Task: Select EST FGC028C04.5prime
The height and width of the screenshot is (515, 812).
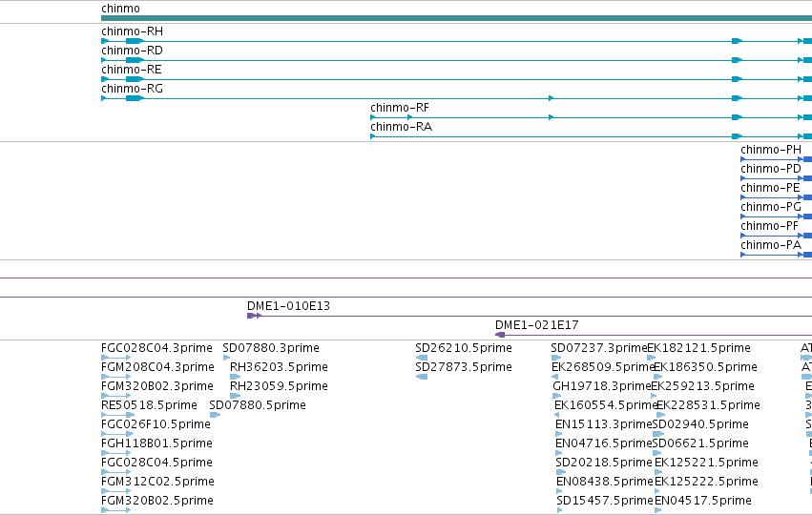Action: (x=156, y=463)
